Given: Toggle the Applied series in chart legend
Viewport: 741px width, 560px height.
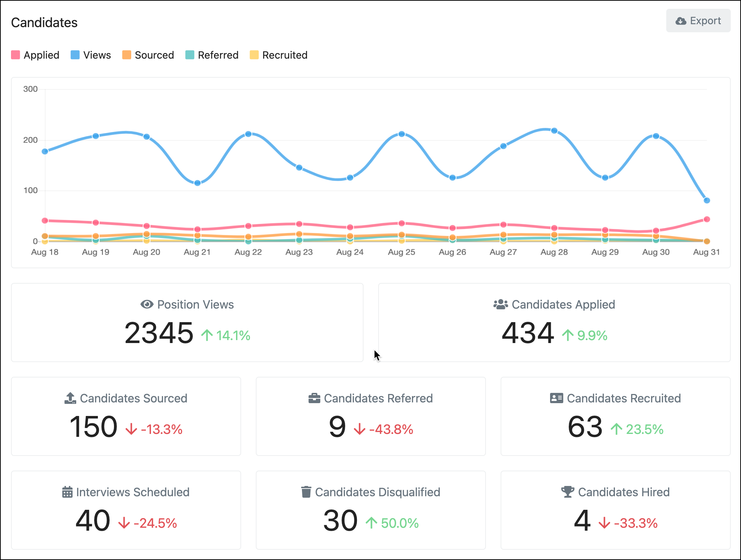Looking at the screenshot, I should click(x=36, y=55).
